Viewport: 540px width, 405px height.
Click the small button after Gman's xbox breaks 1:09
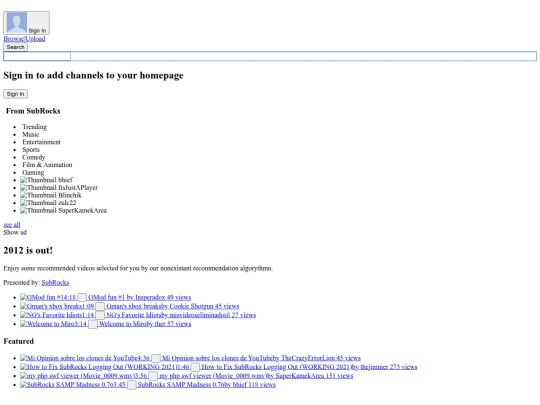click(100, 307)
